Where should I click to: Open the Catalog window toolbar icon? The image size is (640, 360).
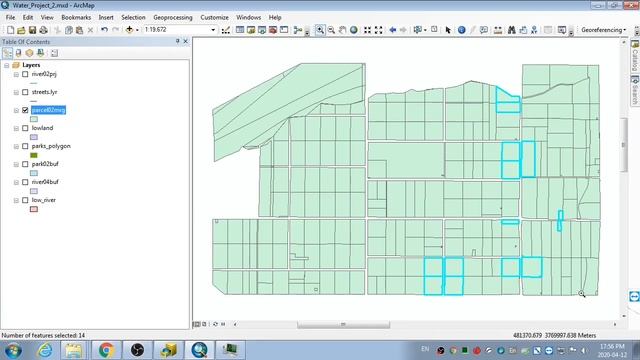pyautogui.click(x=251, y=30)
